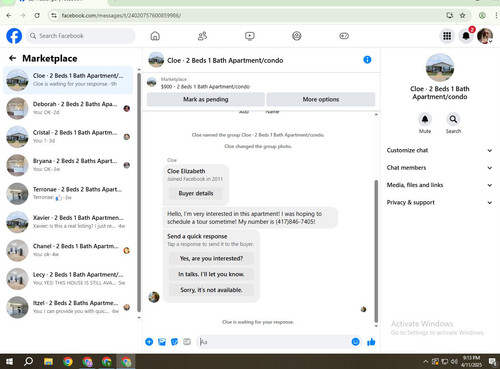Viewport: 500px width, 369px height.
Task: Attach a photo using image icon
Action: (162, 342)
